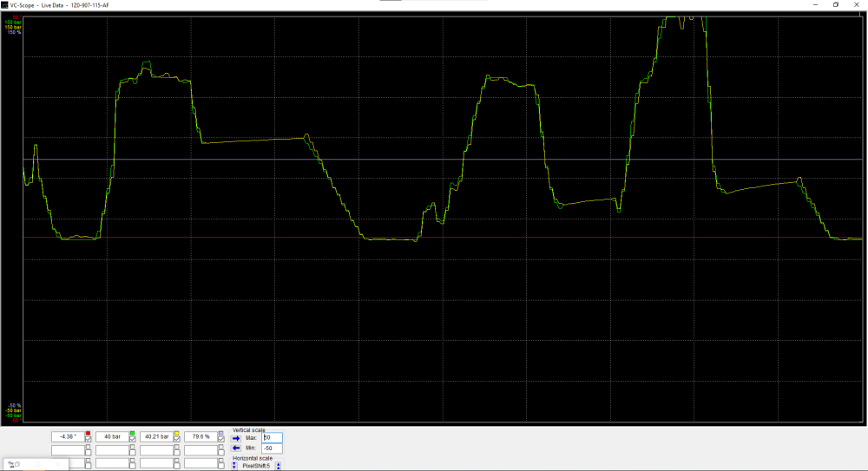Click the blue right-arrow vertical scale button

click(236, 438)
